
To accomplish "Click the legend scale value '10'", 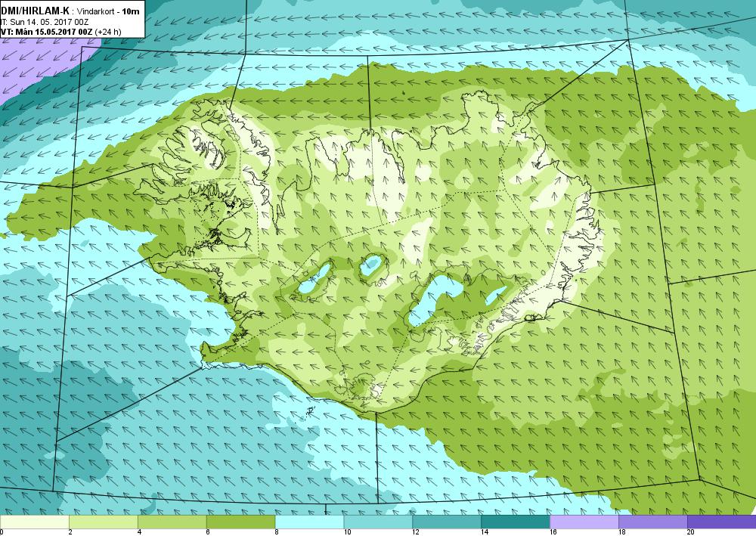I will 347,532.
